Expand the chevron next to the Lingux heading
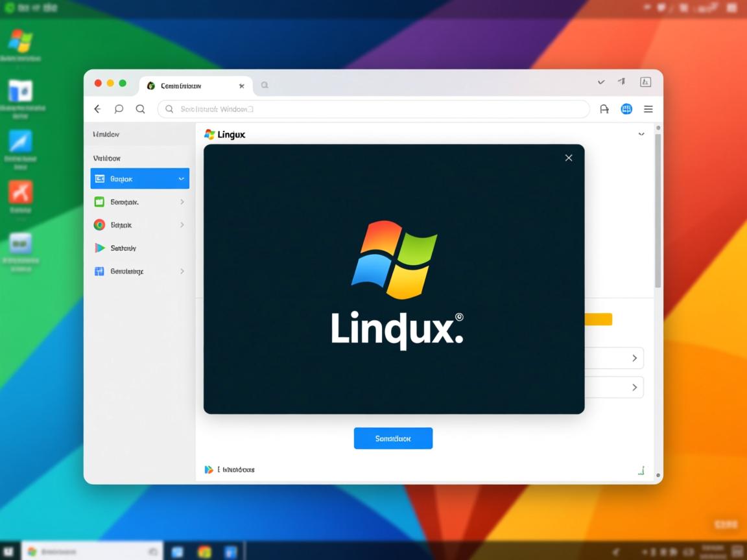Screen dimensions: 747x560 click(641, 134)
